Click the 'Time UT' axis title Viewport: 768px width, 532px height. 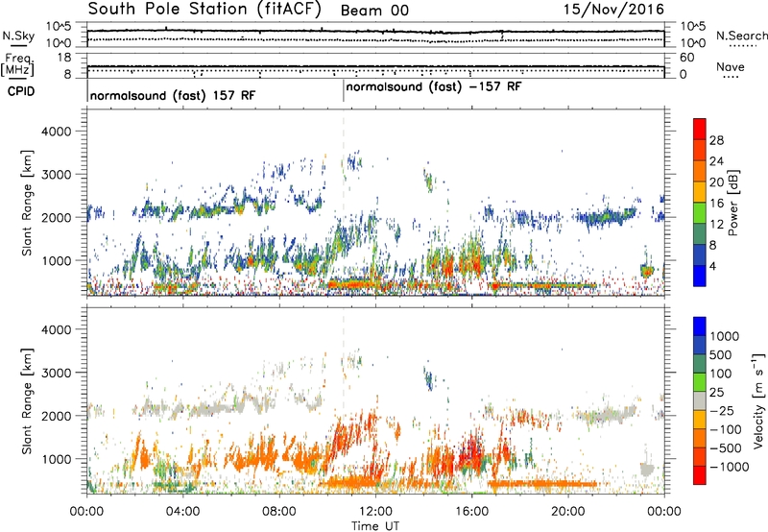pyautogui.click(x=375, y=526)
